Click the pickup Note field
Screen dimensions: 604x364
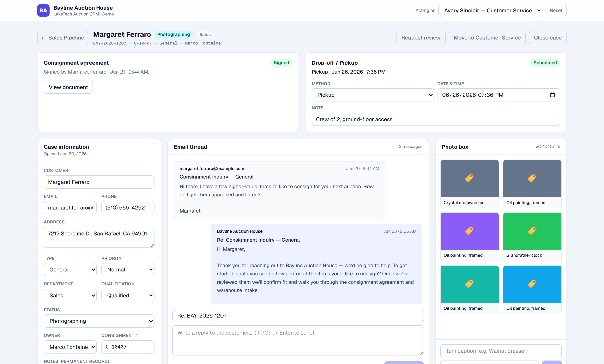436,119
